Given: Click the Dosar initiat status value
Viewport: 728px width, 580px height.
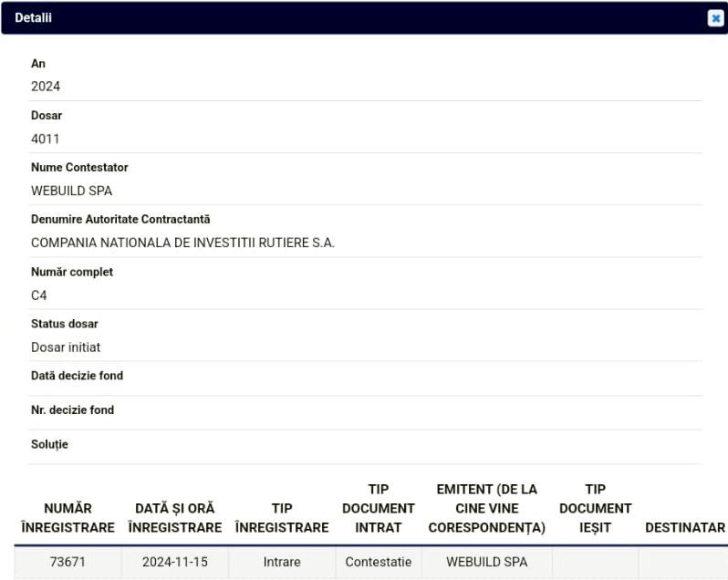Looking at the screenshot, I should 66,347.
